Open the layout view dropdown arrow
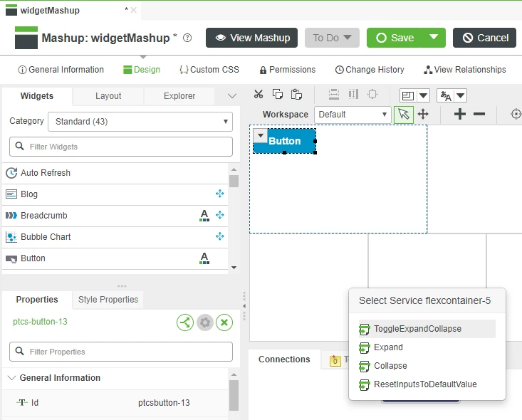The image size is (522, 420). (x=423, y=96)
